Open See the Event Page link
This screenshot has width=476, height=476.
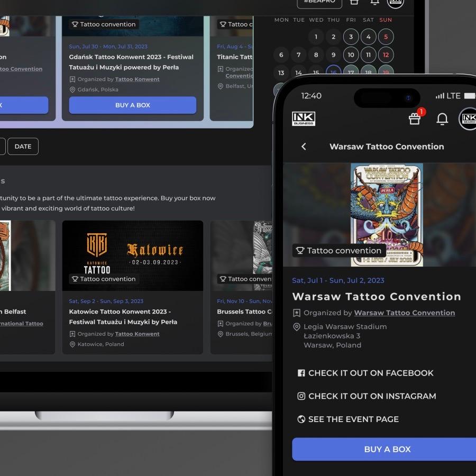[x=348, y=419]
